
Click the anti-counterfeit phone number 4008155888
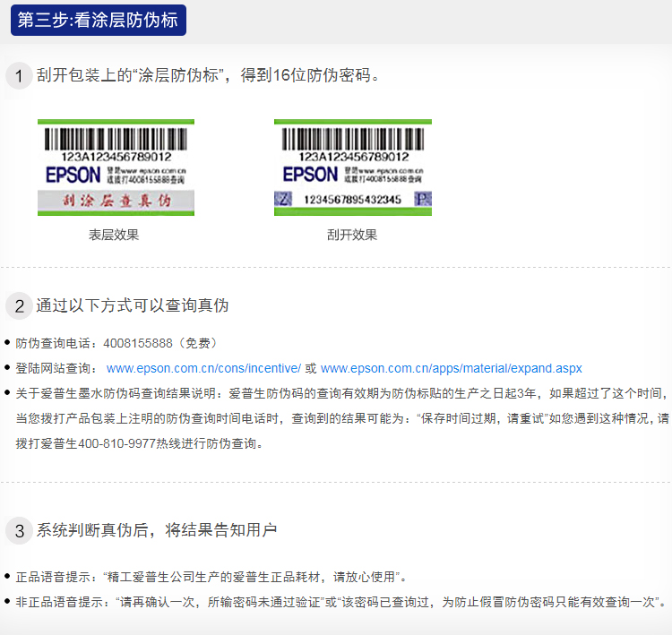point(138,343)
